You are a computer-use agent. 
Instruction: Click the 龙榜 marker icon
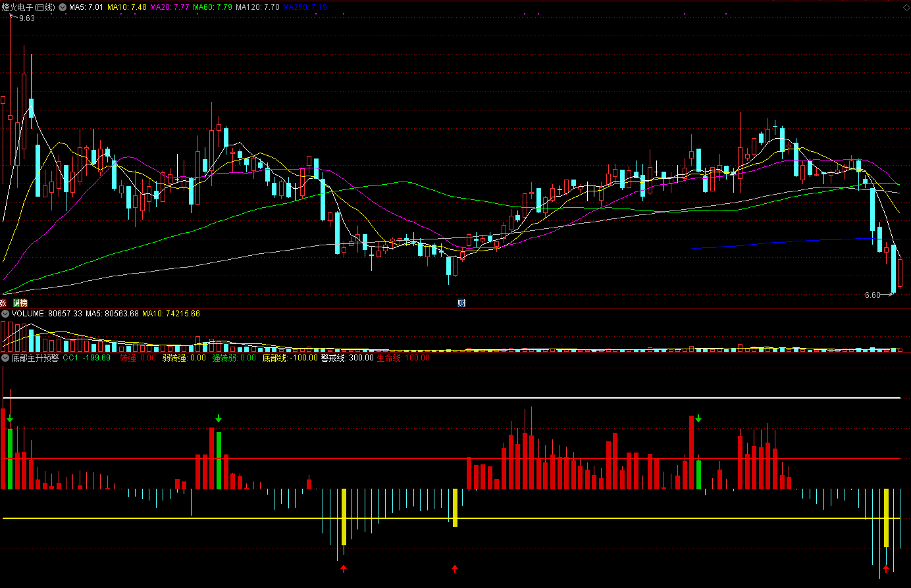pos(20,303)
